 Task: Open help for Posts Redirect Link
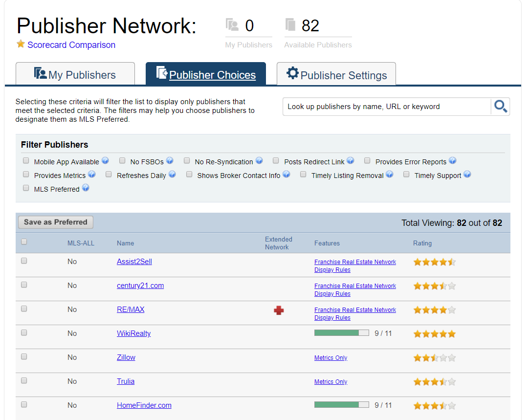pos(351,160)
